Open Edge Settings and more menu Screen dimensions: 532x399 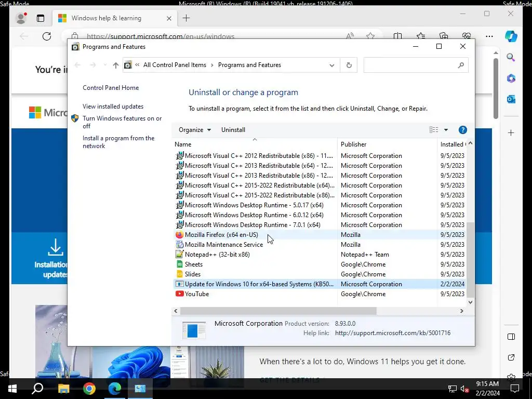[x=489, y=36]
